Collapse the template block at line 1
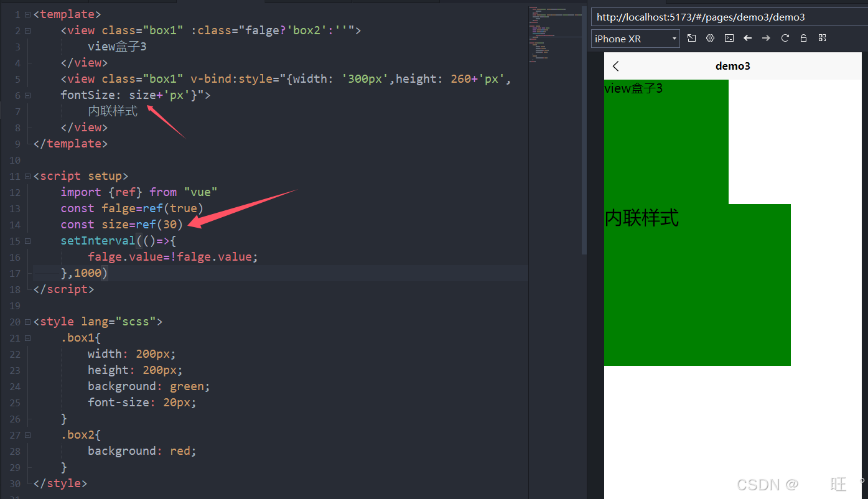 27,14
